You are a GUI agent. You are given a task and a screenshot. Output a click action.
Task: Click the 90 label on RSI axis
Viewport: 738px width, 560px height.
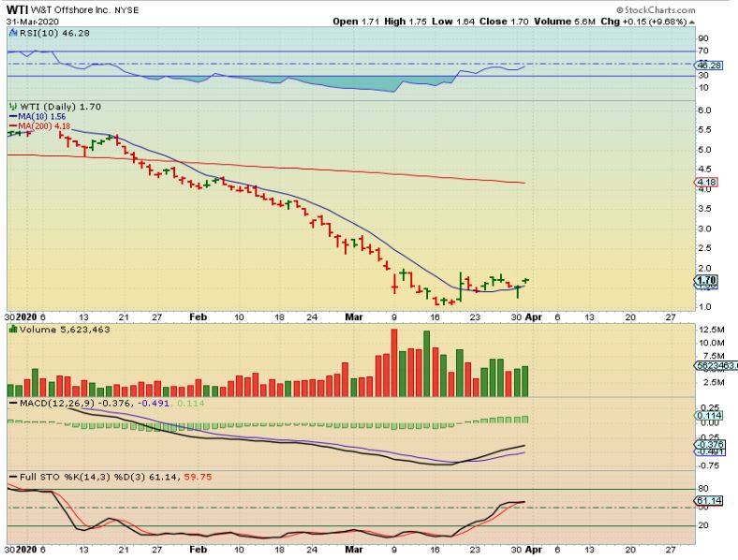703,38
